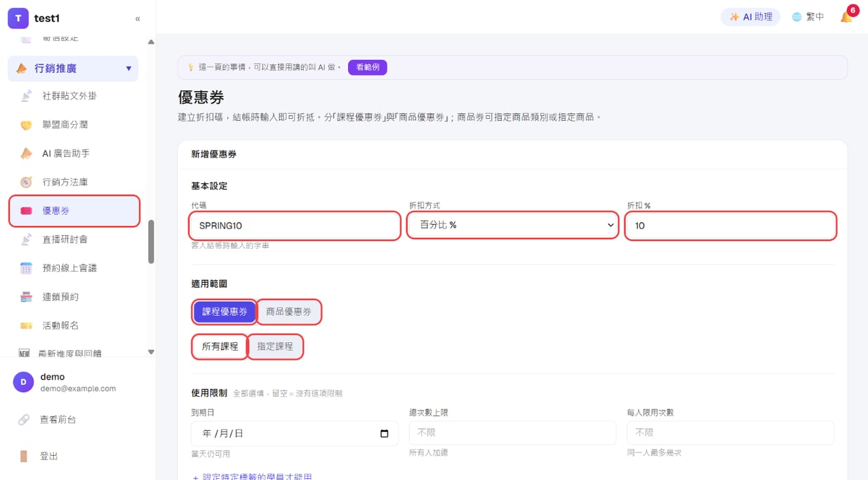The height and width of the screenshot is (480, 868).
Task: Click the marketing method library icon
Action: point(26,182)
